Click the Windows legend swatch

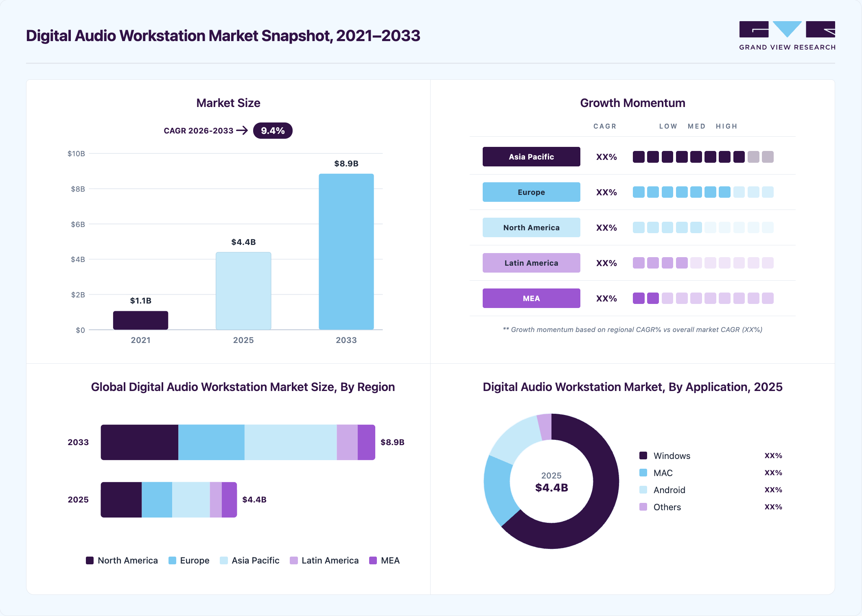[643, 455]
